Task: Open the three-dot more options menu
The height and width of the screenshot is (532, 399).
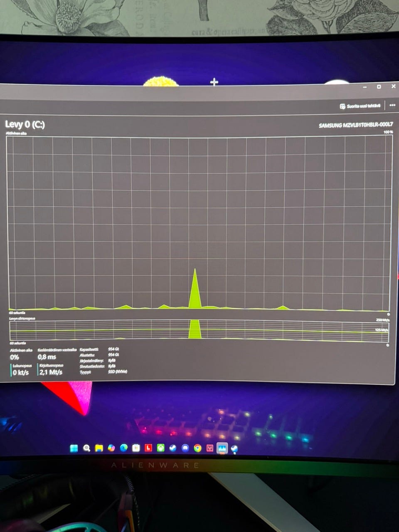Action: 392,106
